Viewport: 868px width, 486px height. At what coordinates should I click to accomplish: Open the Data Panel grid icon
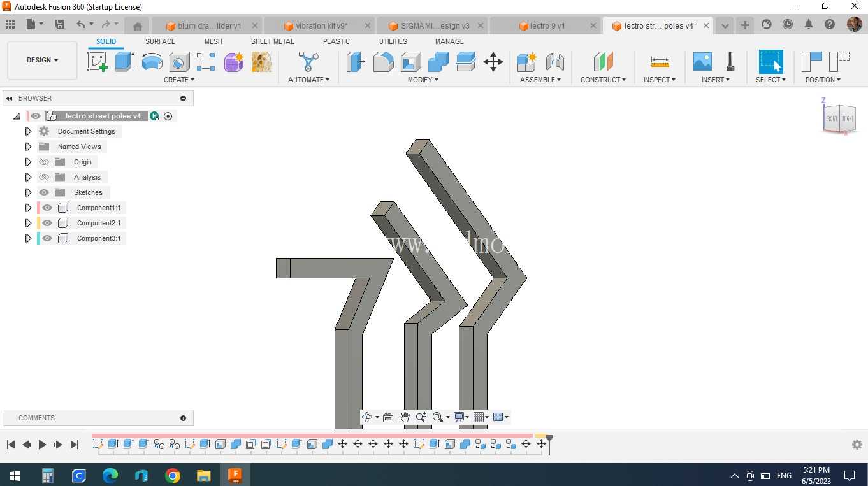click(x=10, y=24)
